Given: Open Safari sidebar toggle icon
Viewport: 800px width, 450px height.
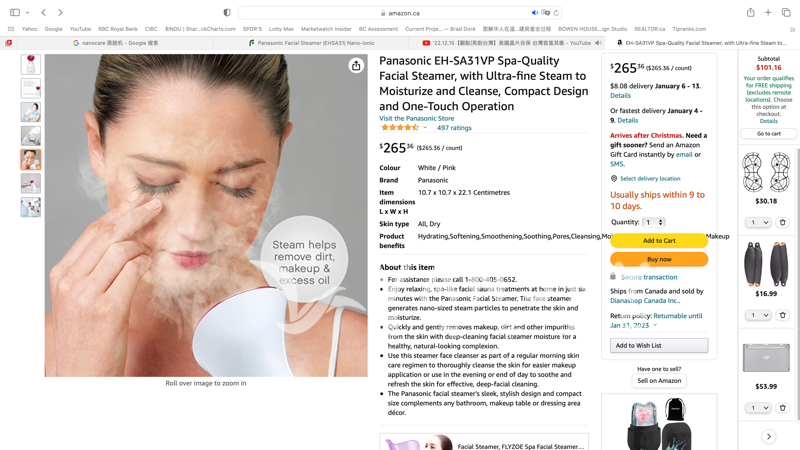Looking at the screenshot, I should tap(15, 12).
